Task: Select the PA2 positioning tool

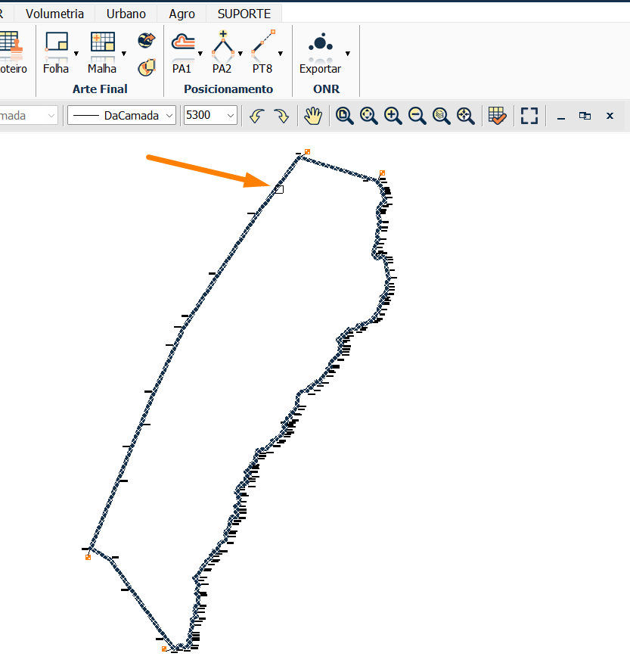Action: (222, 43)
